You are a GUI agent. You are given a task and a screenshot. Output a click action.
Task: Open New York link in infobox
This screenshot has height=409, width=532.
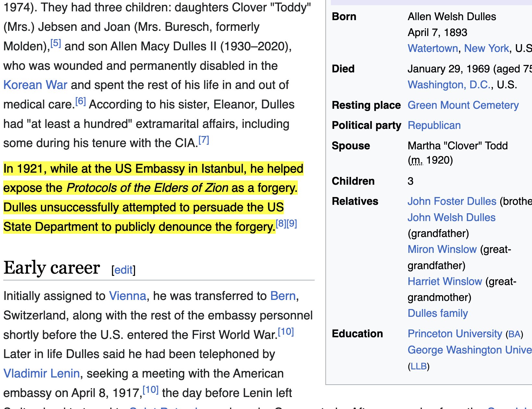[x=486, y=48]
